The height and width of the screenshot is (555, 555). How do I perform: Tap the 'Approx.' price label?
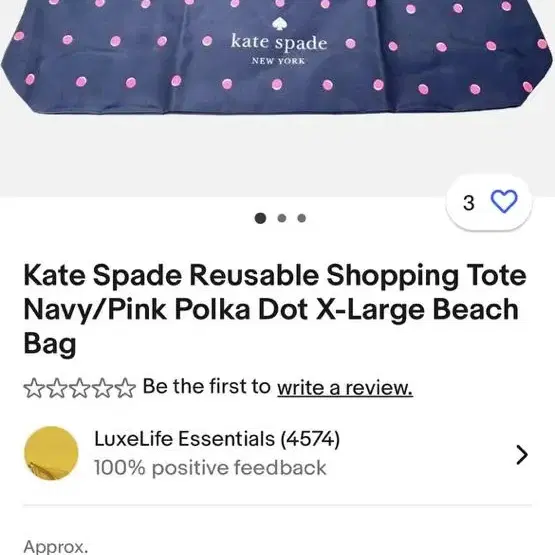tap(56, 547)
